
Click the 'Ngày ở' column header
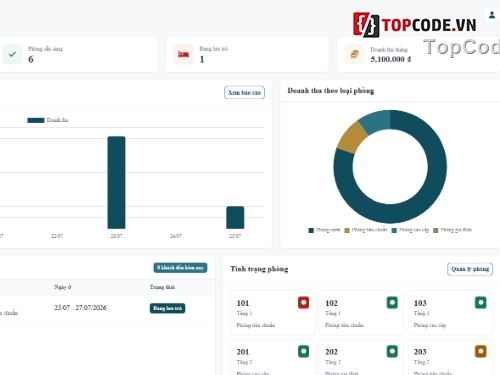pos(63,287)
